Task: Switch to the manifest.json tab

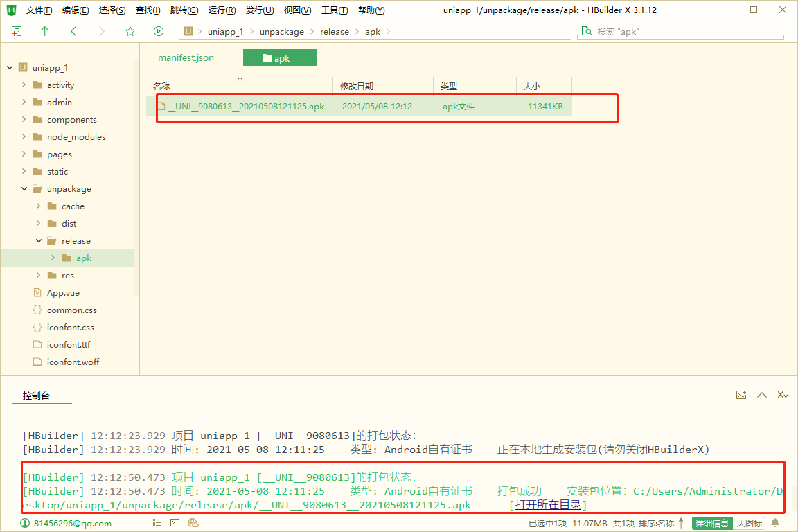Action: [x=186, y=58]
